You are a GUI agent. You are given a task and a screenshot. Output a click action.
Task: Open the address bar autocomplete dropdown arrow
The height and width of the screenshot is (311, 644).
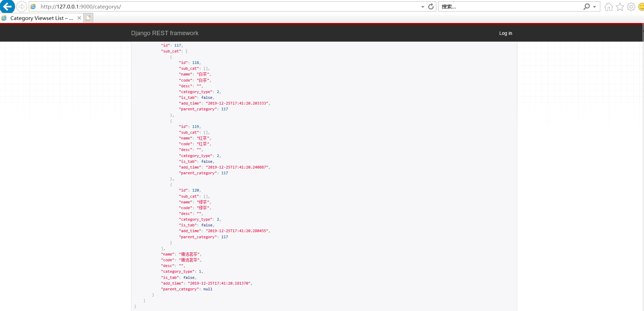422,7
